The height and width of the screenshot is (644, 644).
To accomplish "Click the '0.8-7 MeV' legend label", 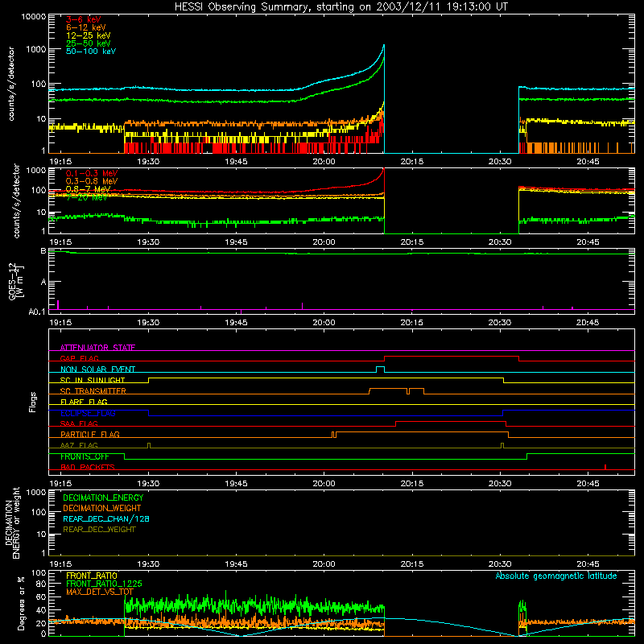I will tap(88, 189).
